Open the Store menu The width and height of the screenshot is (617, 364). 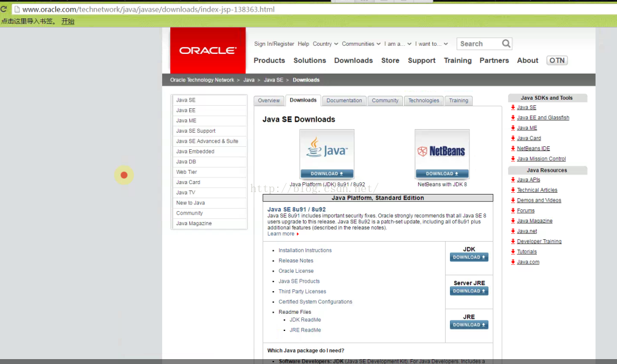click(390, 60)
